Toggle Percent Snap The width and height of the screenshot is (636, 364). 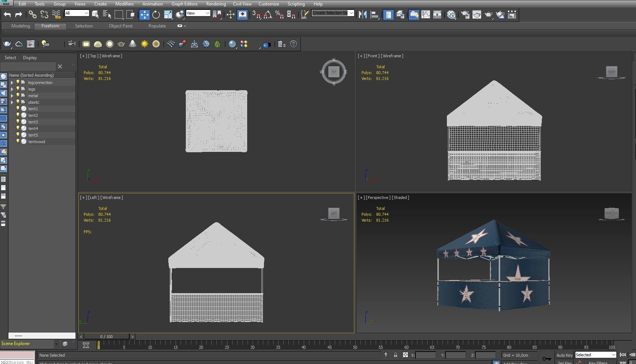(x=280, y=15)
